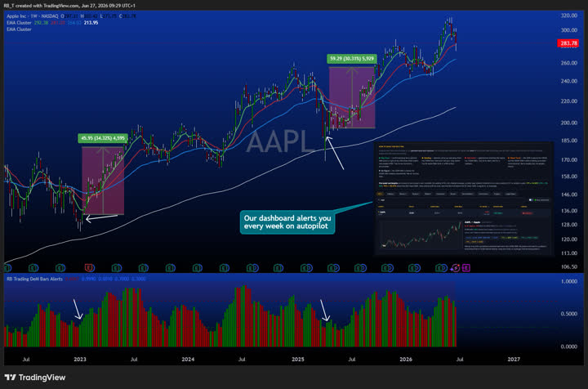Click the 106.50 price axis label
This screenshot has width=588, height=389.
(569, 266)
